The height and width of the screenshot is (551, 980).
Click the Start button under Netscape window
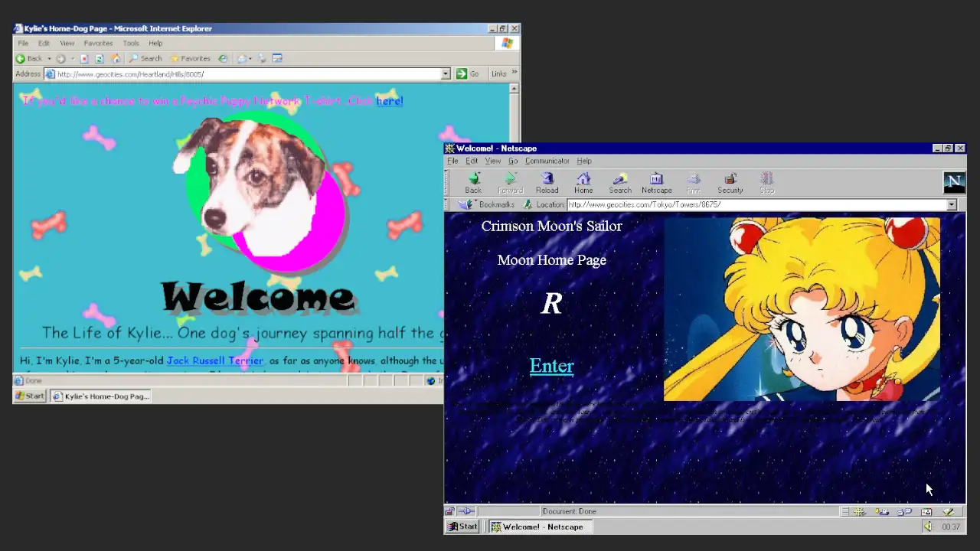pos(463,527)
